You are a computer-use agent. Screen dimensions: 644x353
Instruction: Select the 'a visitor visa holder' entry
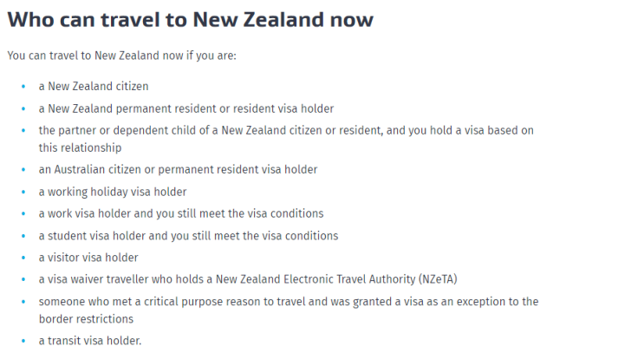88,258
